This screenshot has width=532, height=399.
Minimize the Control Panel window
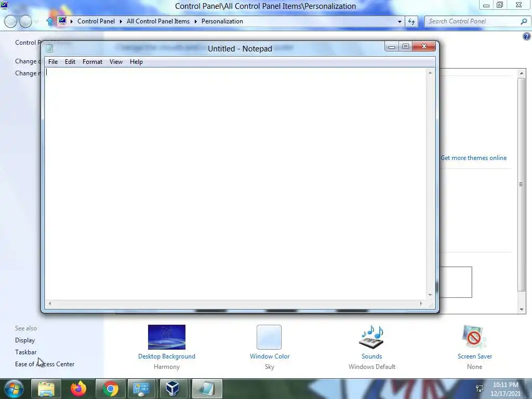(x=486, y=5)
